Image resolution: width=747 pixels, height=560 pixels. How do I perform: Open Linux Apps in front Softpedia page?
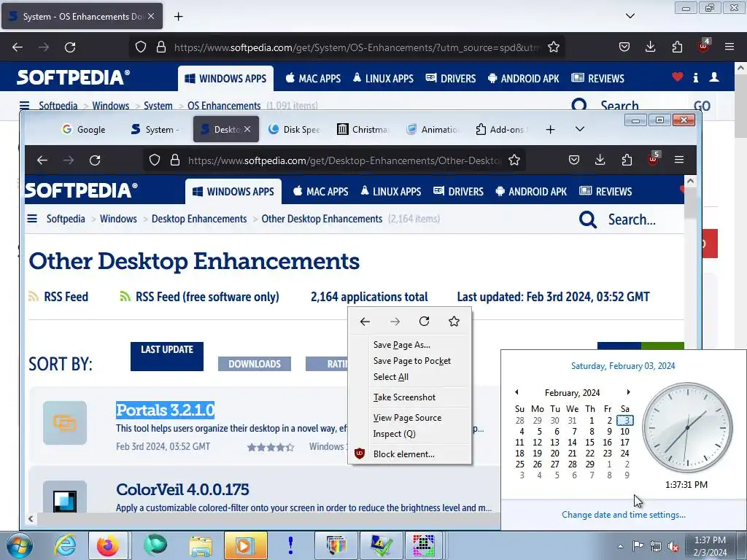(391, 192)
